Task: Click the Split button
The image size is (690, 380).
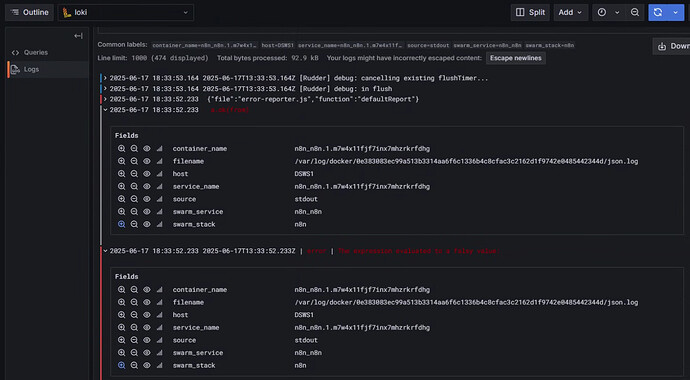Action: point(530,12)
